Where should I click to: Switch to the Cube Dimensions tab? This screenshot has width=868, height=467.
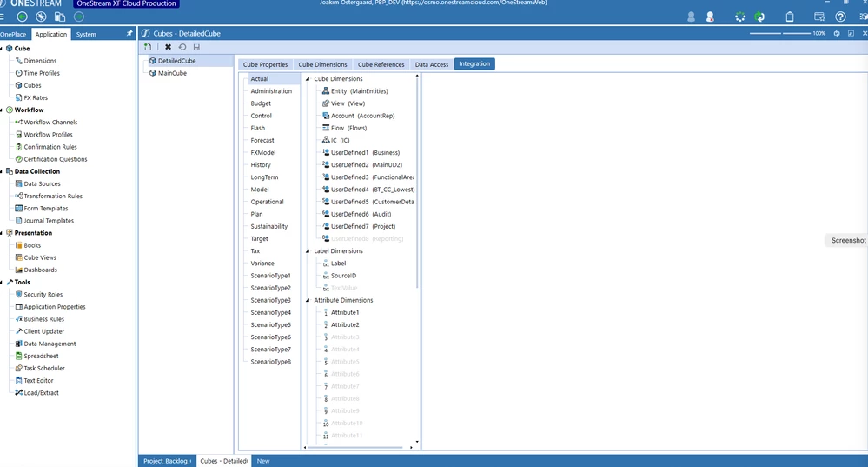322,64
